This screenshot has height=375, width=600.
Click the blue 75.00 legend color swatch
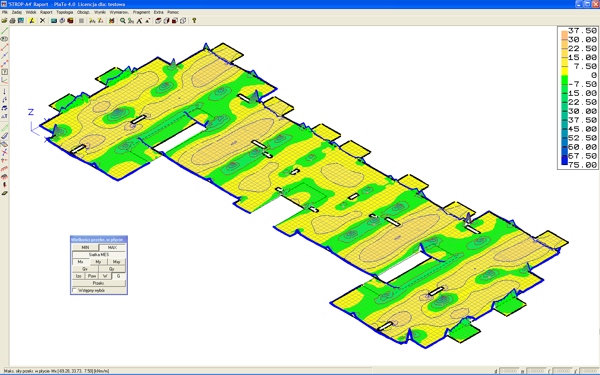pyautogui.click(x=564, y=162)
